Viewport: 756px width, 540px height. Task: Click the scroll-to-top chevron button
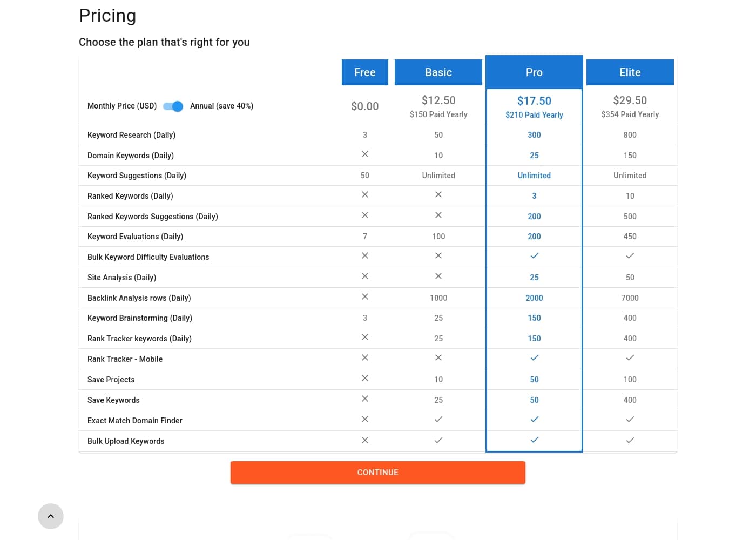pyautogui.click(x=51, y=516)
